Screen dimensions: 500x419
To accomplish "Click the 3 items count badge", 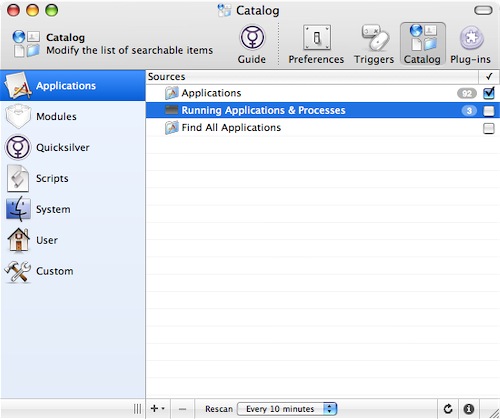I will (x=469, y=111).
